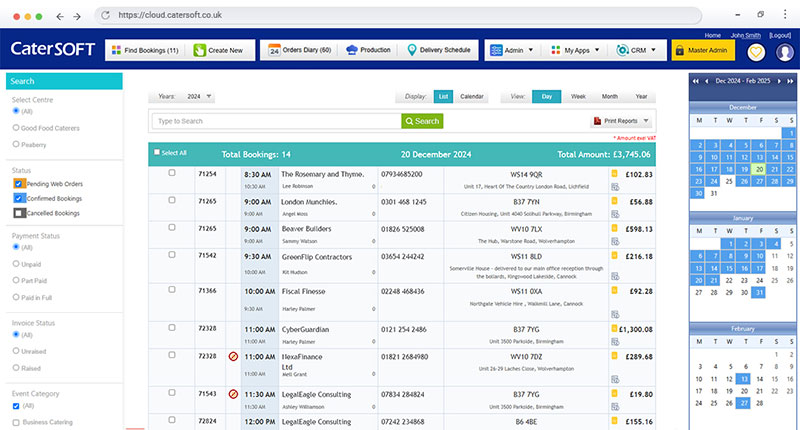This screenshot has width=800, height=430.
Task: Select Part Paid payment status
Action: [16, 280]
